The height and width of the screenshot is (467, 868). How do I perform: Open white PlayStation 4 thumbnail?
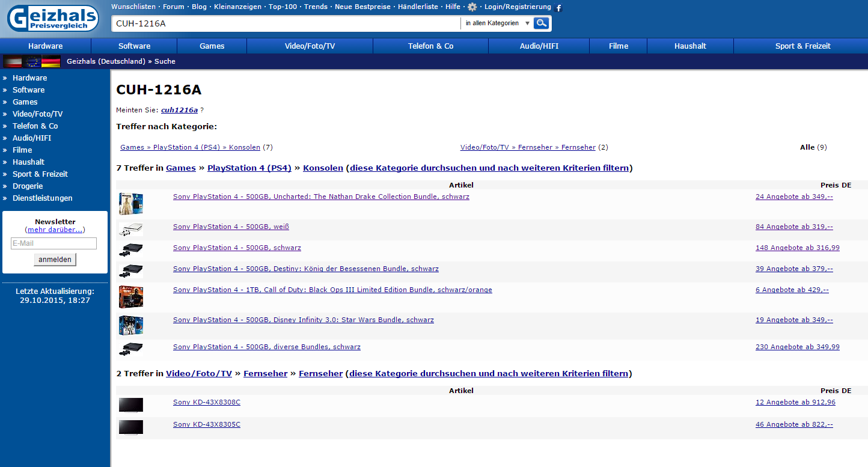[x=131, y=230]
